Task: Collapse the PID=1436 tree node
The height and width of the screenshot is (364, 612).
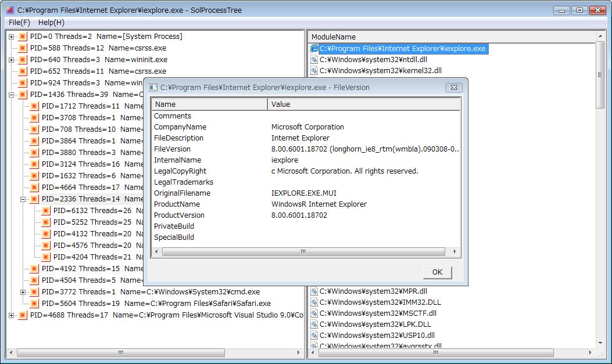Action: tap(11, 95)
